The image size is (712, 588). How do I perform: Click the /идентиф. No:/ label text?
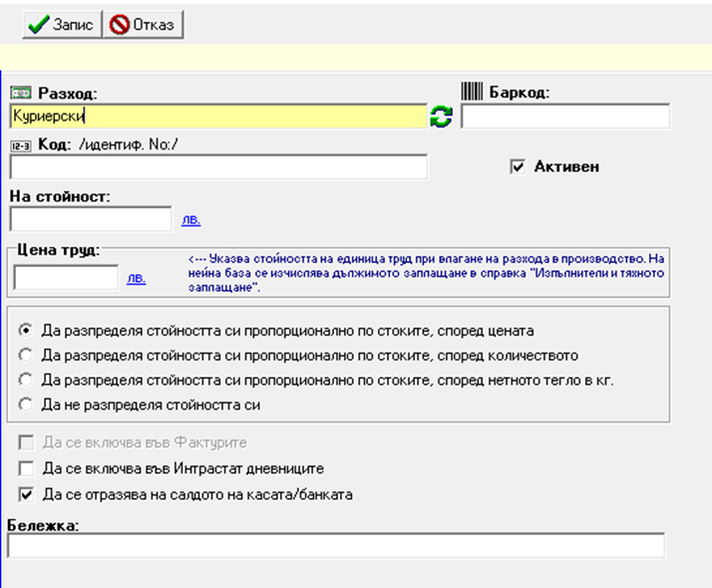129,145
